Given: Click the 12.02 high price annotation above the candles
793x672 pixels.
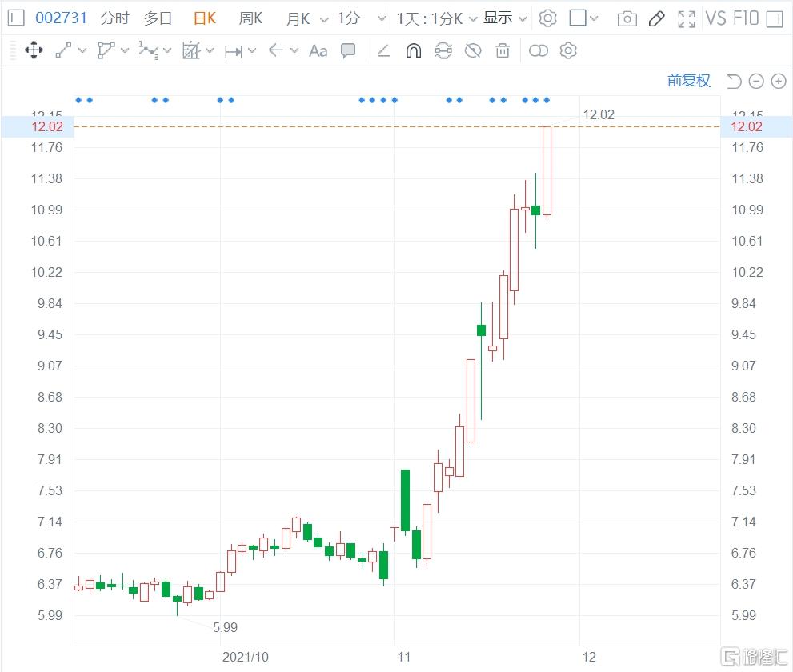Looking at the screenshot, I should pyautogui.click(x=599, y=114).
